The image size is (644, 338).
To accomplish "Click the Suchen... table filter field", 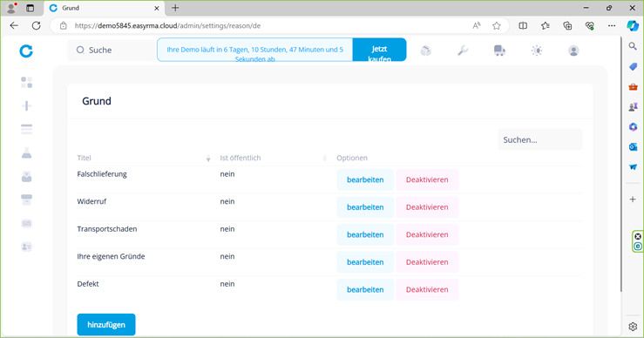I will [540, 139].
